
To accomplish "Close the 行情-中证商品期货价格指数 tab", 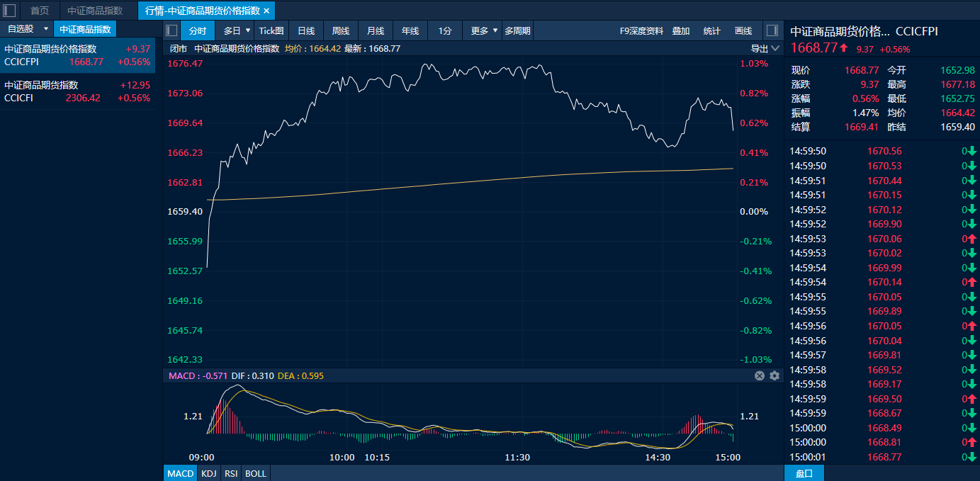I will pos(266,11).
